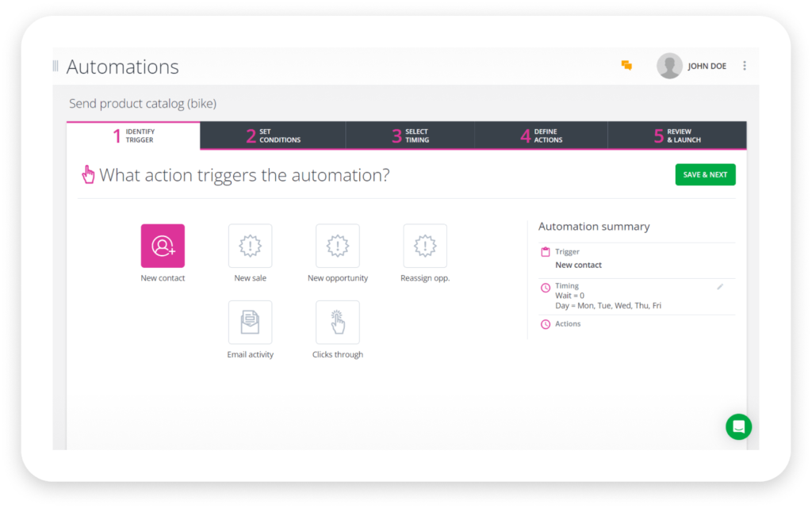This screenshot has height=508, width=812.
Task: Open the green chat support widget
Action: [738, 426]
